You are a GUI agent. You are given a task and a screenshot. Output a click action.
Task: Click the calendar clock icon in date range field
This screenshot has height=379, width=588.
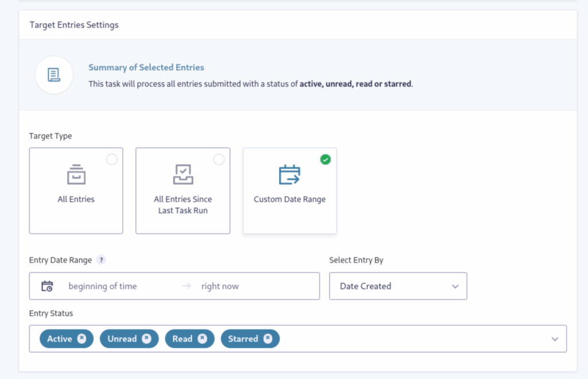tap(47, 286)
